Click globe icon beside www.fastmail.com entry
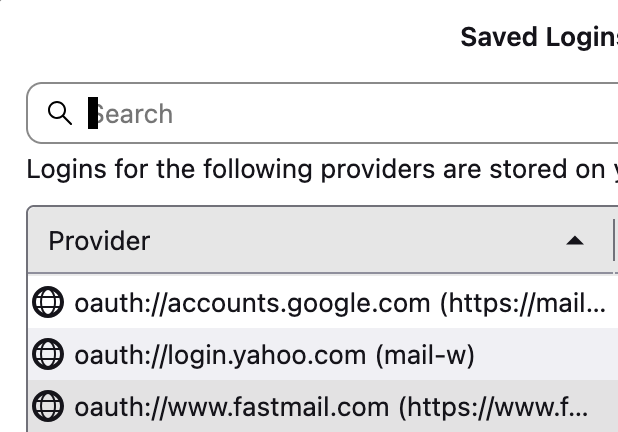Viewport: 618px width, 432px height. tap(47, 407)
